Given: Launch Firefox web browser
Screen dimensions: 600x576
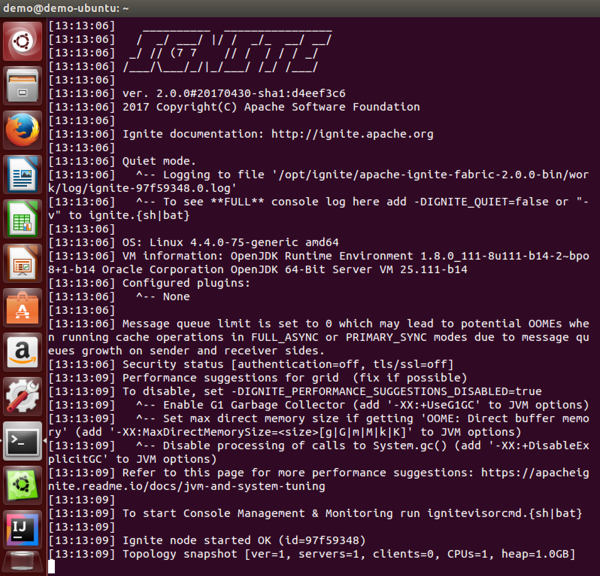Looking at the screenshot, I should 22,130.
